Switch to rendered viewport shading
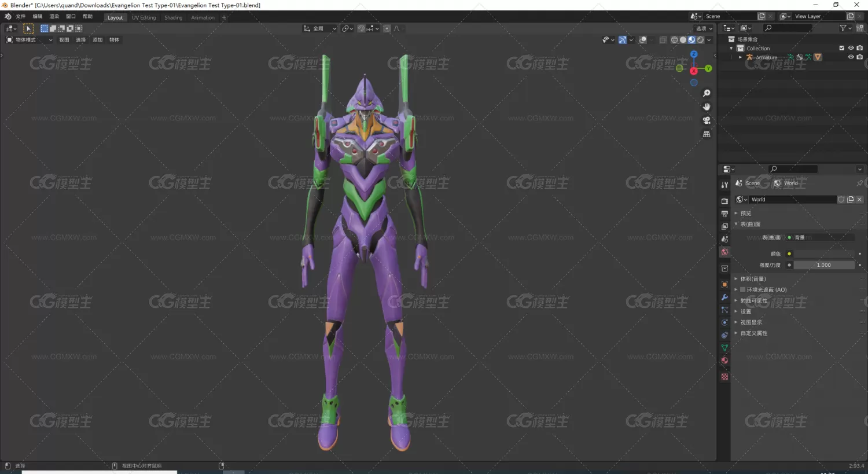Image resolution: width=868 pixels, height=474 pixels. coord(700,40)
